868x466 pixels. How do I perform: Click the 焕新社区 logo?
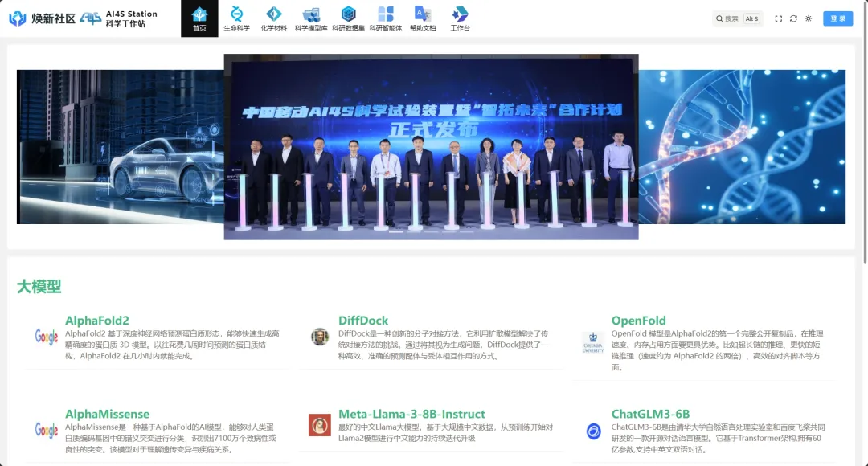pos(42,18)
